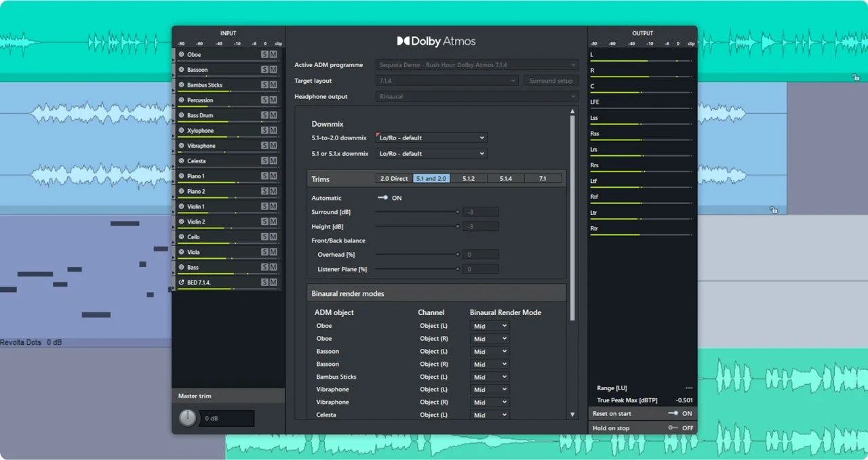The width and height of the screenshot is (868, 460).
Task: Mute the Violin 2 channel
Action: [273, 222]
